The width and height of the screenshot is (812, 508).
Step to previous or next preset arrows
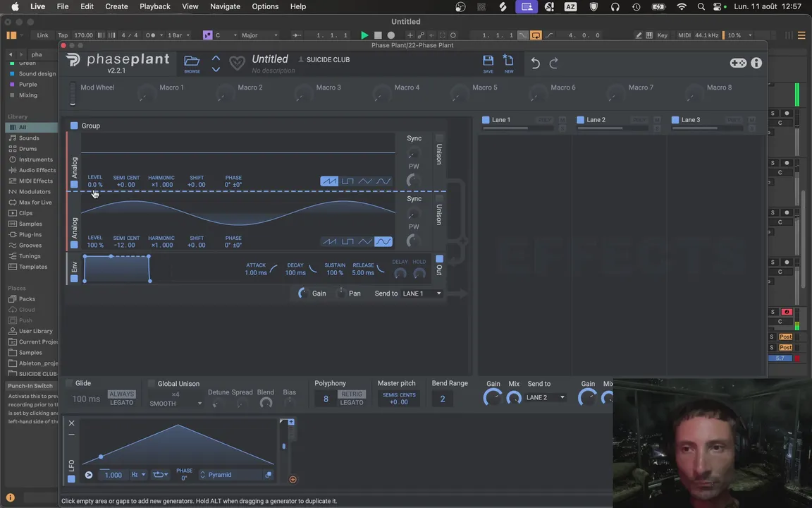tap(216, 64)
